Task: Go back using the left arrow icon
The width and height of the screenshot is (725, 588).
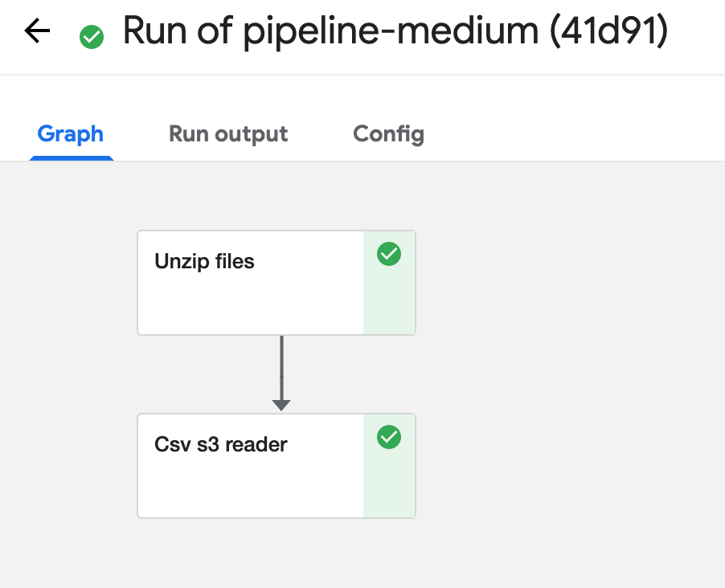Action: [x=37, y=31]
